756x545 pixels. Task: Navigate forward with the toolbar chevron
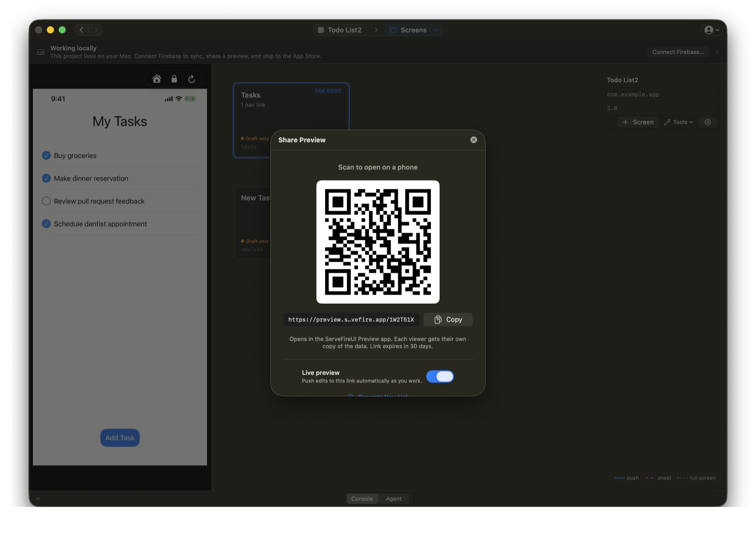(x=96, y=30)
